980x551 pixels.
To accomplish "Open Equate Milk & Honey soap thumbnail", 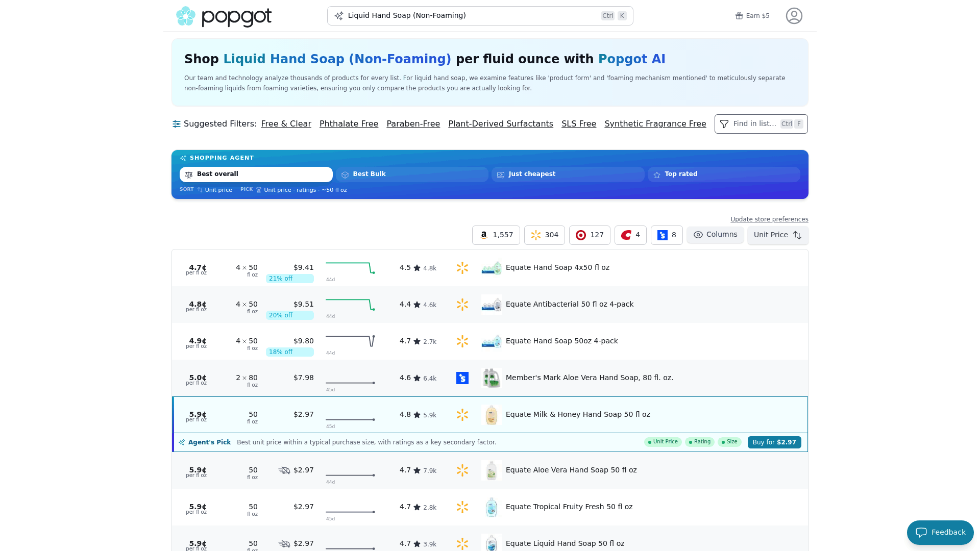I will [492, 415].
